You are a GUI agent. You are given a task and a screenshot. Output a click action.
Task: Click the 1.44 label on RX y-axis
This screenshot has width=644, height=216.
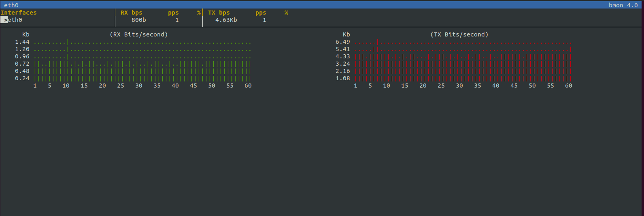tap(22, 42)
